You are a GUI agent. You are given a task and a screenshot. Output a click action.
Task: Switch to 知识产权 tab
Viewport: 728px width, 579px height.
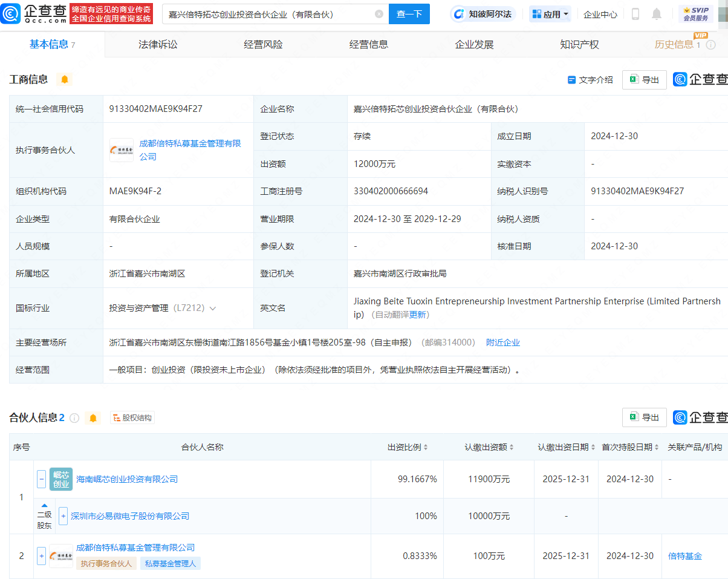[x=579, y=44]
